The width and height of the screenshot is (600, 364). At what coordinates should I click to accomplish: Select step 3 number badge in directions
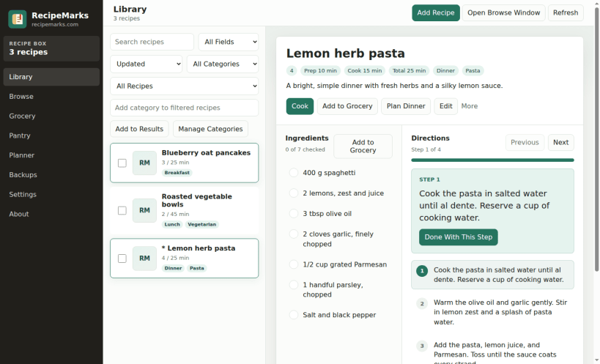click(x=422, y=346)
